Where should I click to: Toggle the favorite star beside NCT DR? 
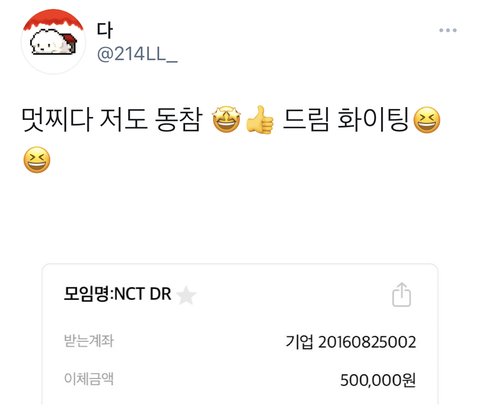[x=186, y=296]
